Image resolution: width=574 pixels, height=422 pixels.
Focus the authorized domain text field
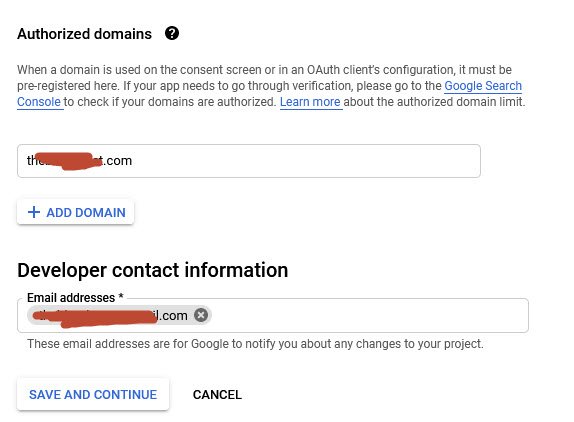249,161
